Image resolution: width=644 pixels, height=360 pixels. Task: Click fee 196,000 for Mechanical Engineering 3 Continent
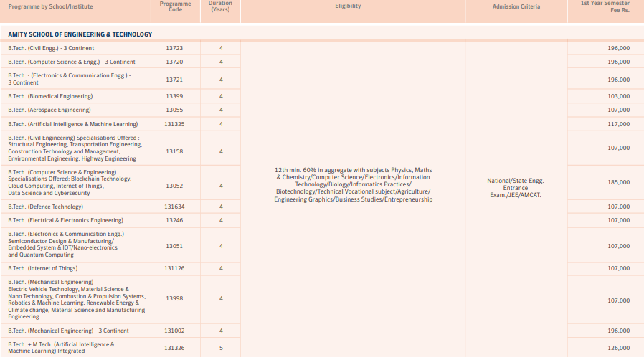[x=618, y=331]
